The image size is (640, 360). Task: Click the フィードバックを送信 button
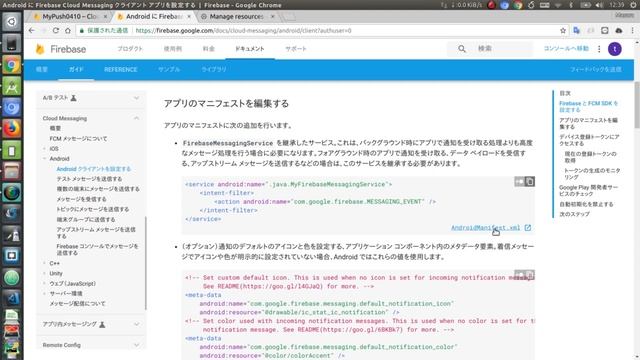tap(596, 69)
